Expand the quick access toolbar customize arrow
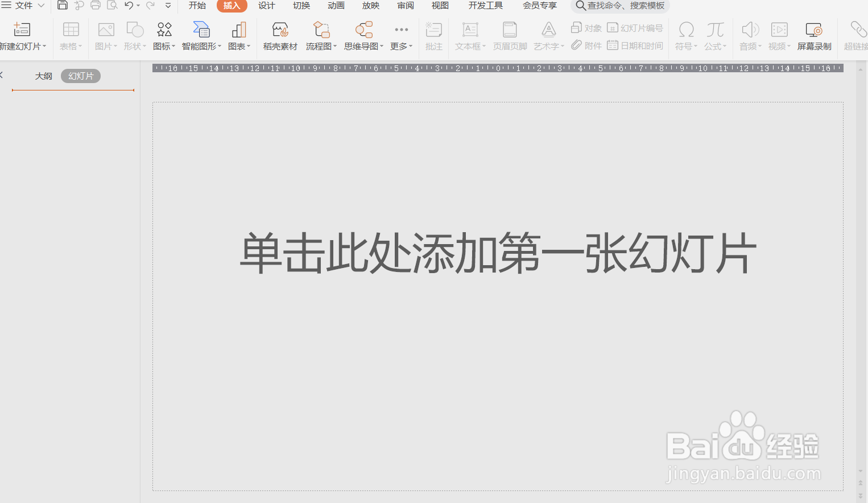Image resolution: width=868 pixels, height=503 pixels. pos(168,6)
